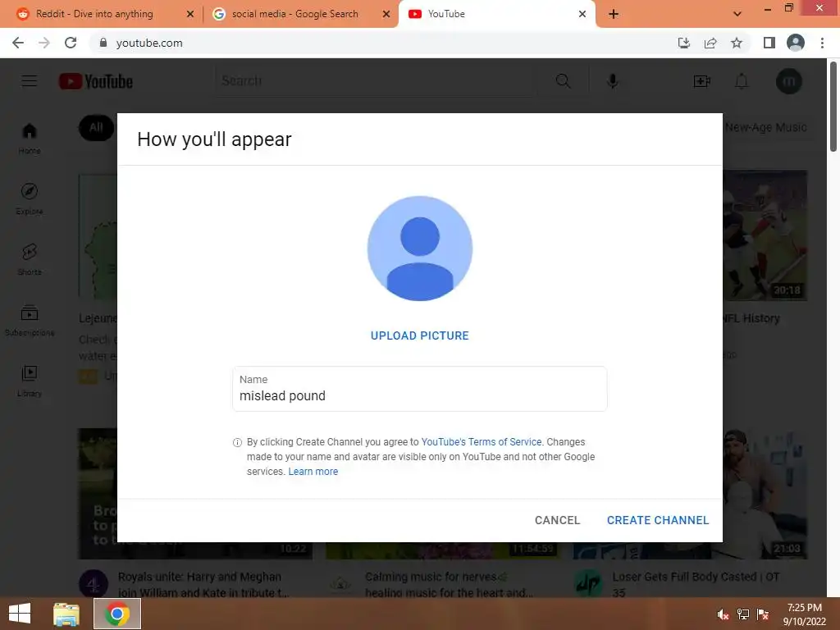This screenshot has width=840, height=630.
Task: Select the New-Age Music filter chip
Action: (765, 127)
